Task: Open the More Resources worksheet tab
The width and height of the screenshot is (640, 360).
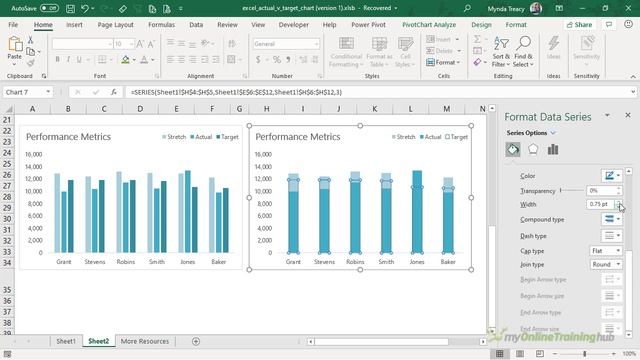Action: click(x=144, y=341)
